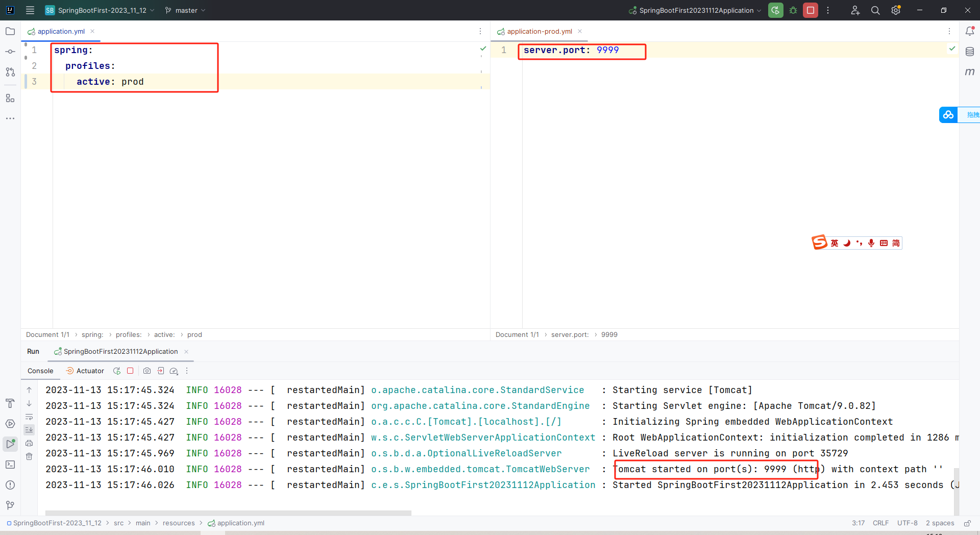Open Search Everywhere magnifier
The width and height of the screenshot is (980, 535).
875,10
